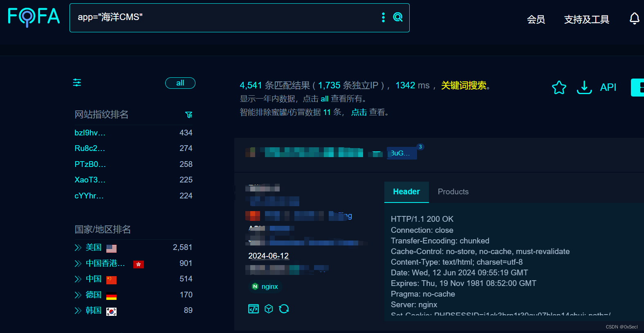
Task: Expand the 中国香港 region entry
Action: click(78, 263)
